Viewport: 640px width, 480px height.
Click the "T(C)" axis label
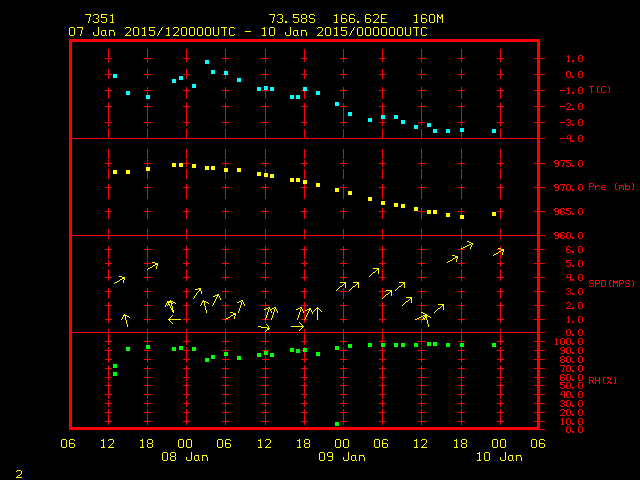600,89
